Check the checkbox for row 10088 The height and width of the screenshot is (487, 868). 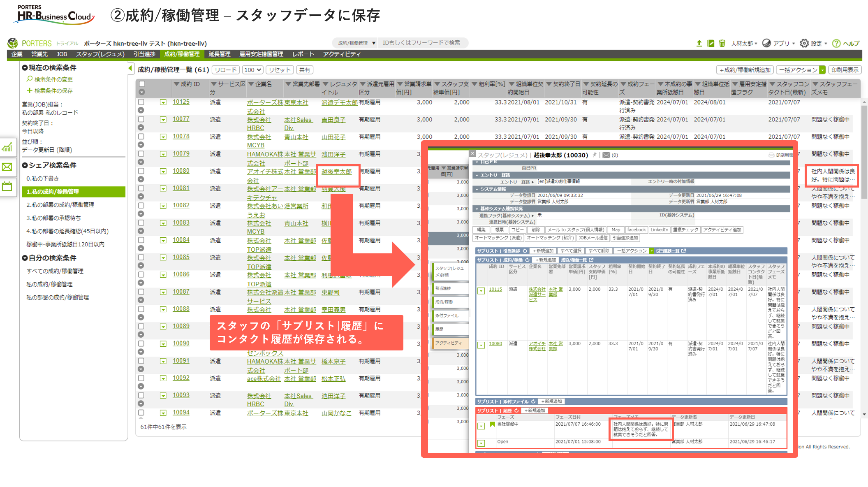tap(141, 309)
